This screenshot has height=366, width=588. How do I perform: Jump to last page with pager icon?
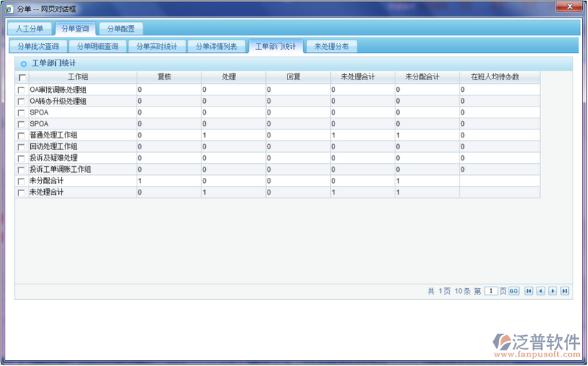pyautogui.click(x=564, y=291)
